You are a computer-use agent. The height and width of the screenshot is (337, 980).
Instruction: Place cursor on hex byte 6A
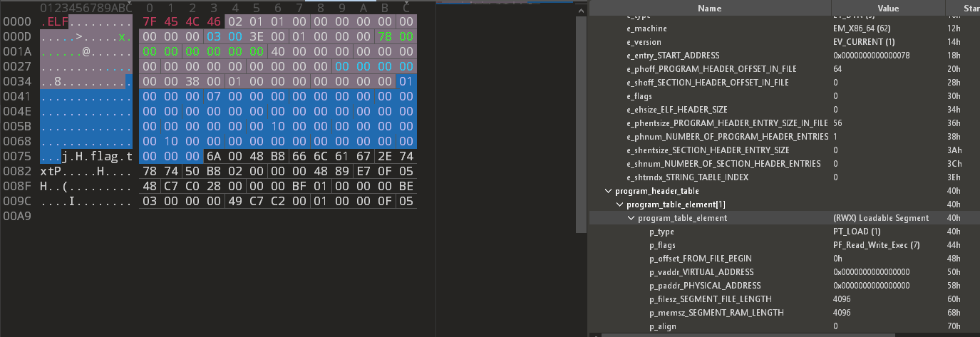pyautogui.click(x=214, y=157)
